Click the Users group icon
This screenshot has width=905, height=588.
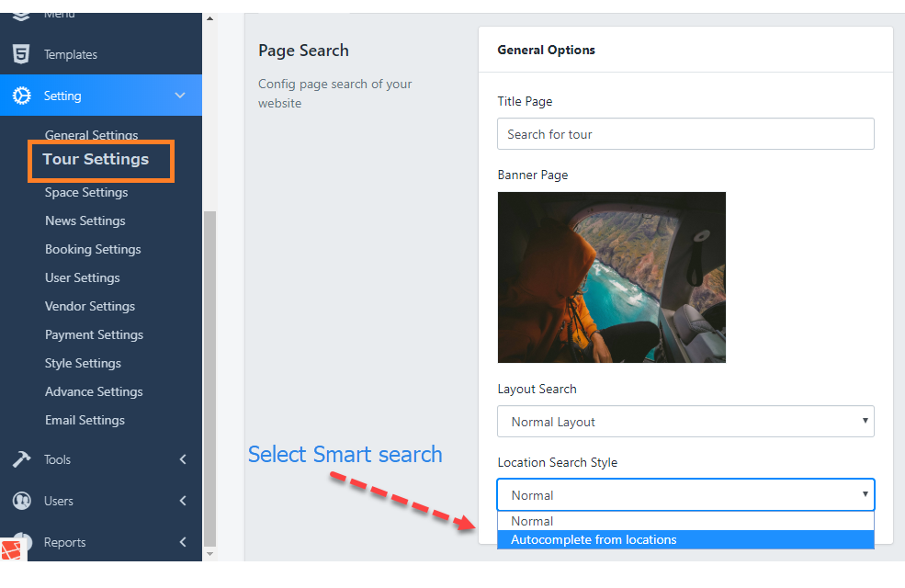(20, 501)
